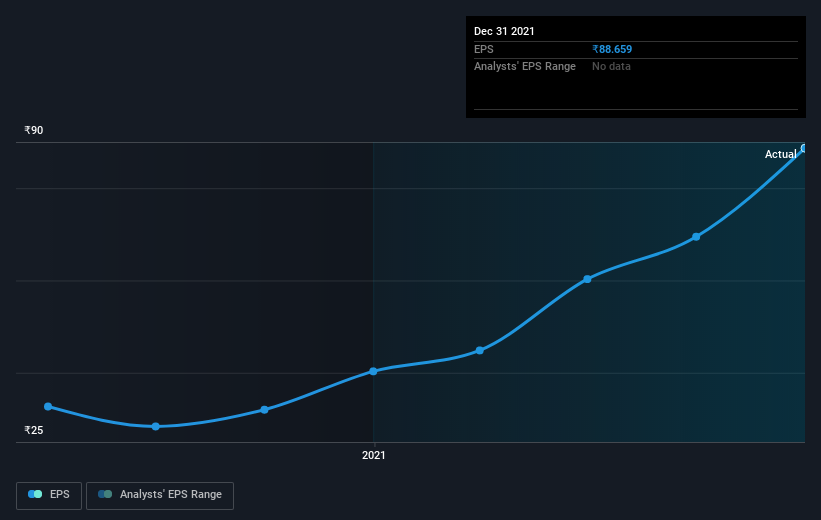Click the 'Dec 31 2021' tooltip date

pyautogui.click(x=504, y=31)
